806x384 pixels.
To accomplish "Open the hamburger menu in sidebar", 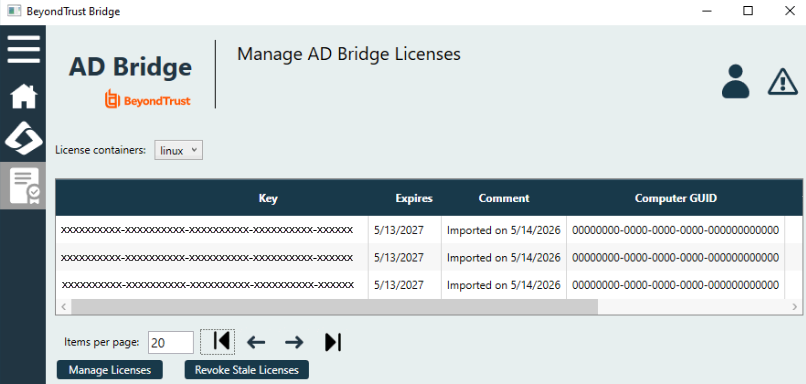I will tap(23, 49).
